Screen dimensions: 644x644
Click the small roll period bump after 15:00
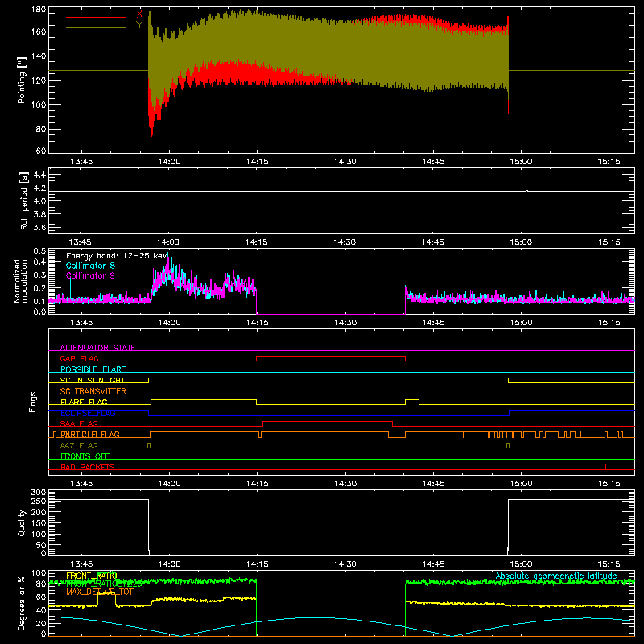coord(527,191)
